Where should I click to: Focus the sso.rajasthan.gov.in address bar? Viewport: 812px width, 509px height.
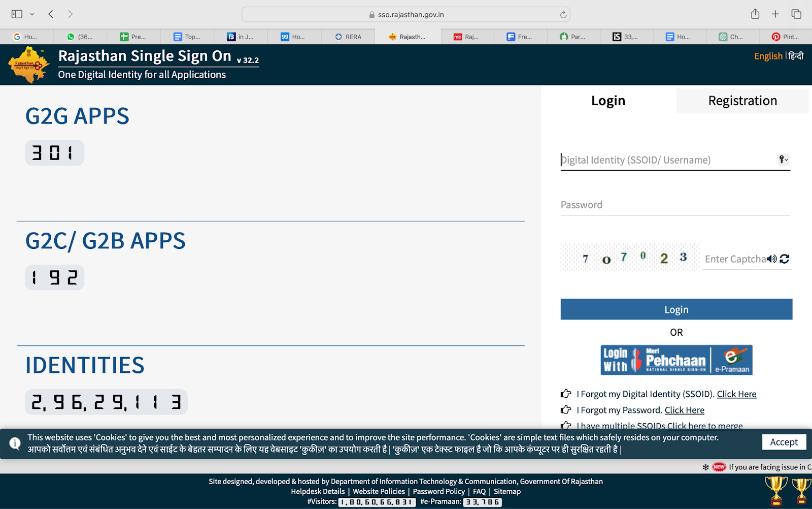[x=406, y=15]
